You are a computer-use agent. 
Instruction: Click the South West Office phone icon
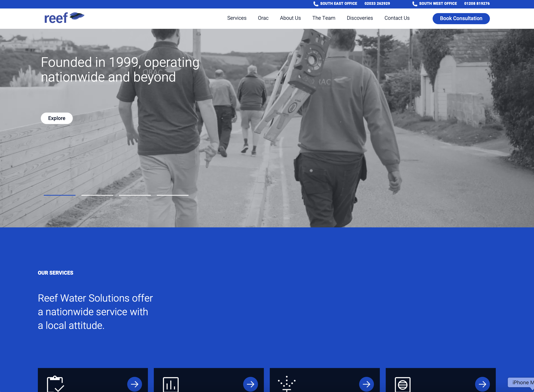(415, 4)
